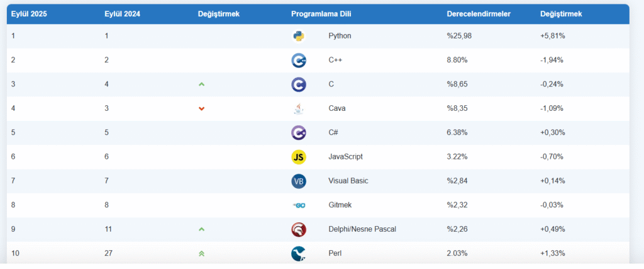644x269 pixels.
Task: Click the Java coffee cup icon
Action: [299, 108]
